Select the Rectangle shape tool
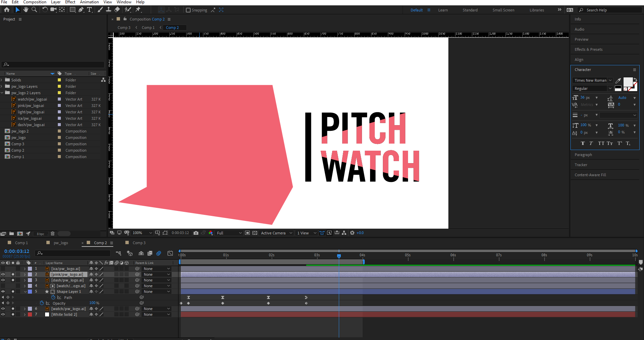 pos(73,10)
